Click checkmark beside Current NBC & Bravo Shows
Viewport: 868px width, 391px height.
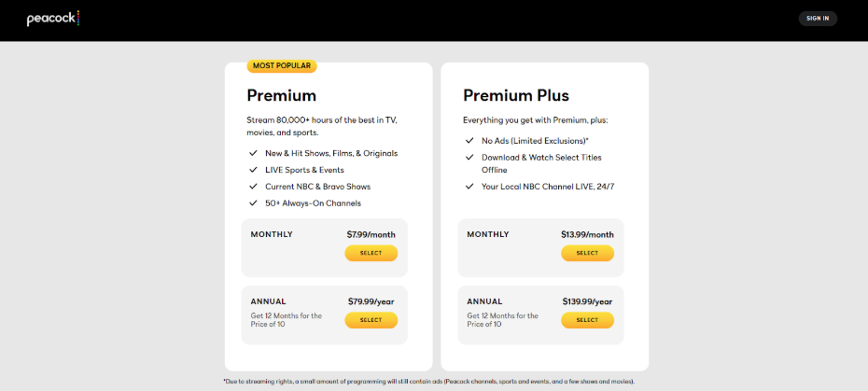coord(254,187)
